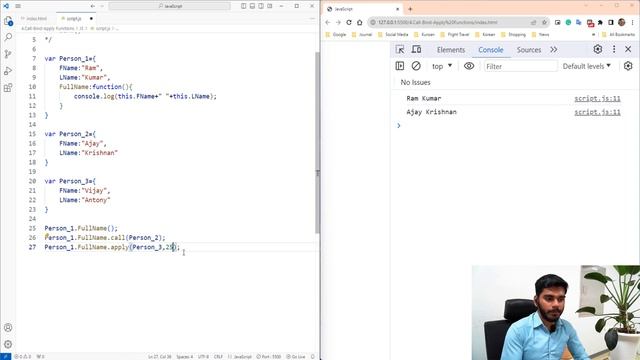Image resolution: width=640 pixels, height=360 pixels.
Task: Change CRLF end of line sequence
Action: point(218,357)
